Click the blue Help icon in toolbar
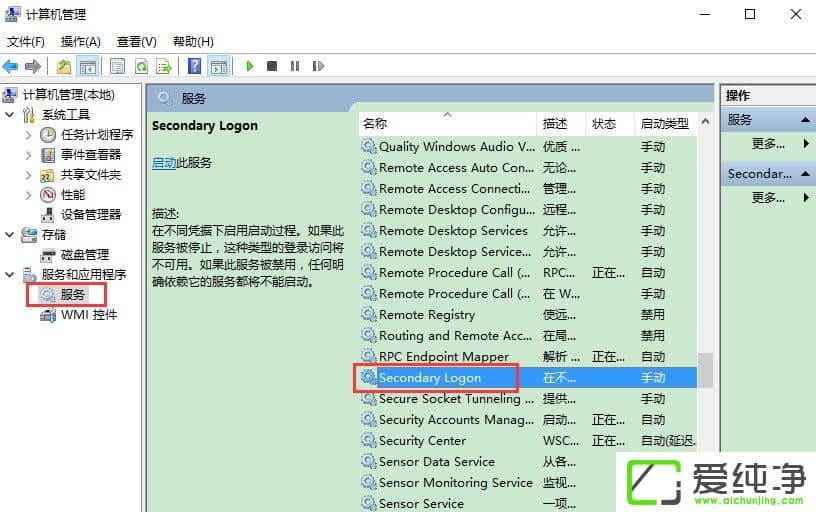The height and width of the screenshot is (512, 816). click(x=195, y=67)
